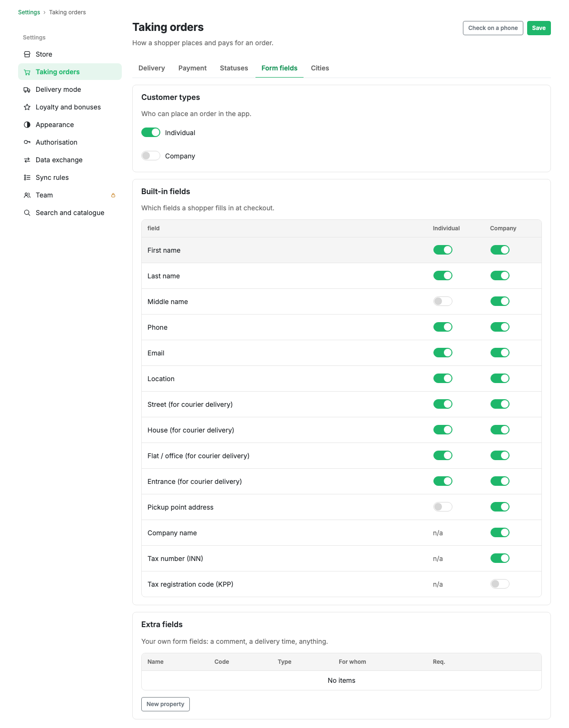Viewport: 569px width, 728px height.
Task: Open Team settings
Action: pos(70,195)
